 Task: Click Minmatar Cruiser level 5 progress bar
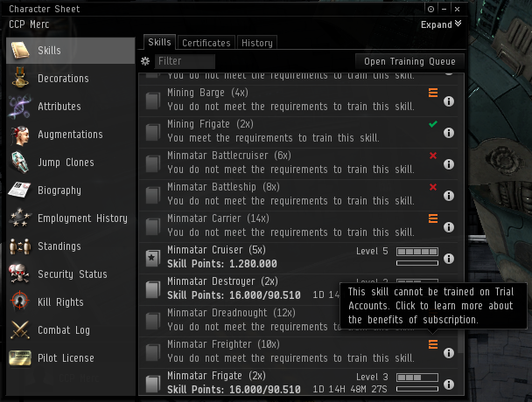pos(417,252)
